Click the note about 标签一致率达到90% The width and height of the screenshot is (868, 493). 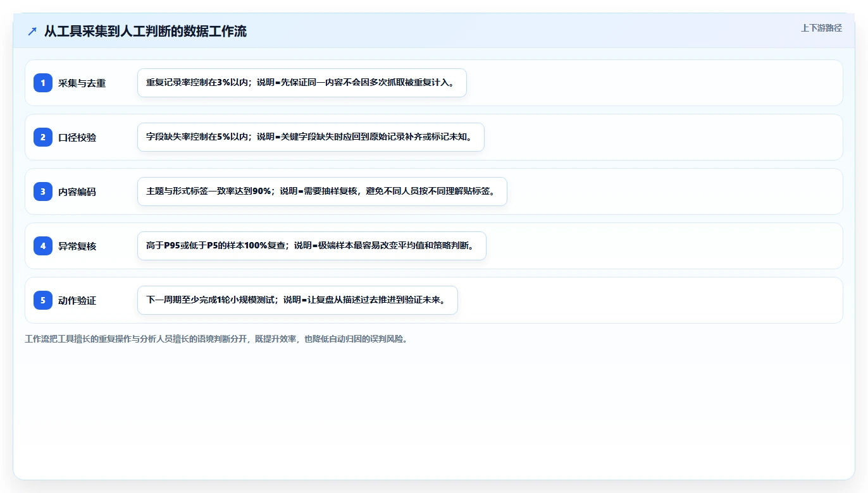322,192
